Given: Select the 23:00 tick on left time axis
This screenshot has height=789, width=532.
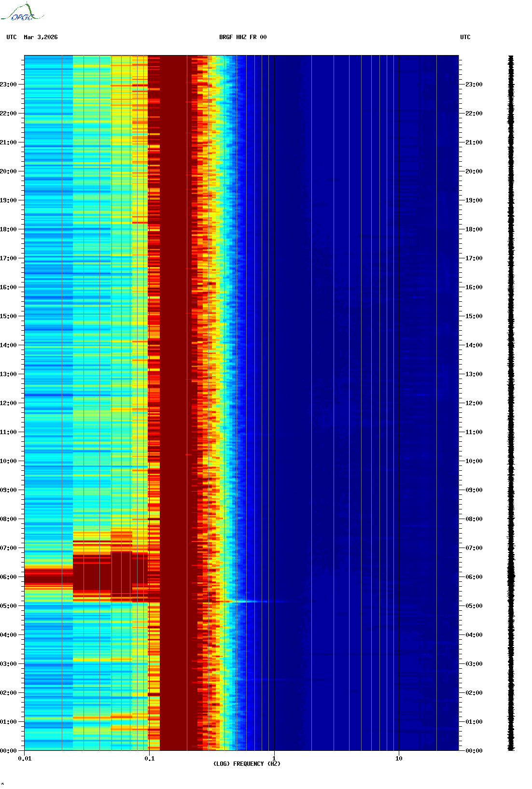Looking at the screenshot, I should [9, 85].
